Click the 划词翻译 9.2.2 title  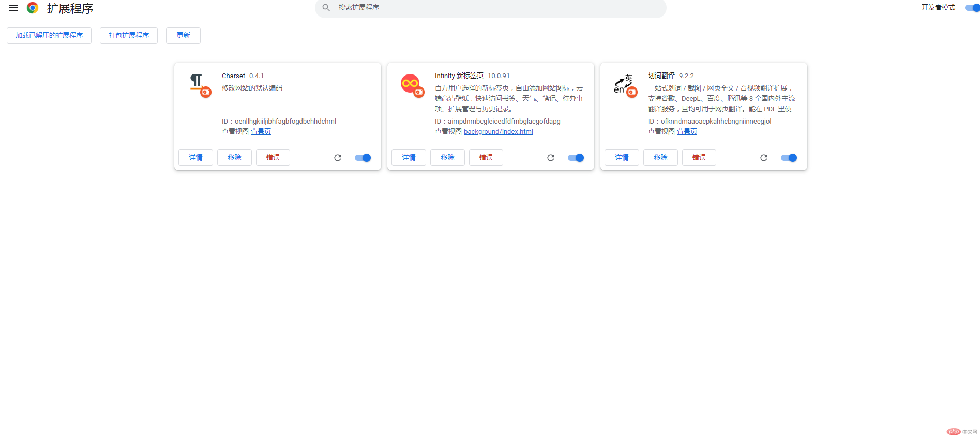coord(671,76)
